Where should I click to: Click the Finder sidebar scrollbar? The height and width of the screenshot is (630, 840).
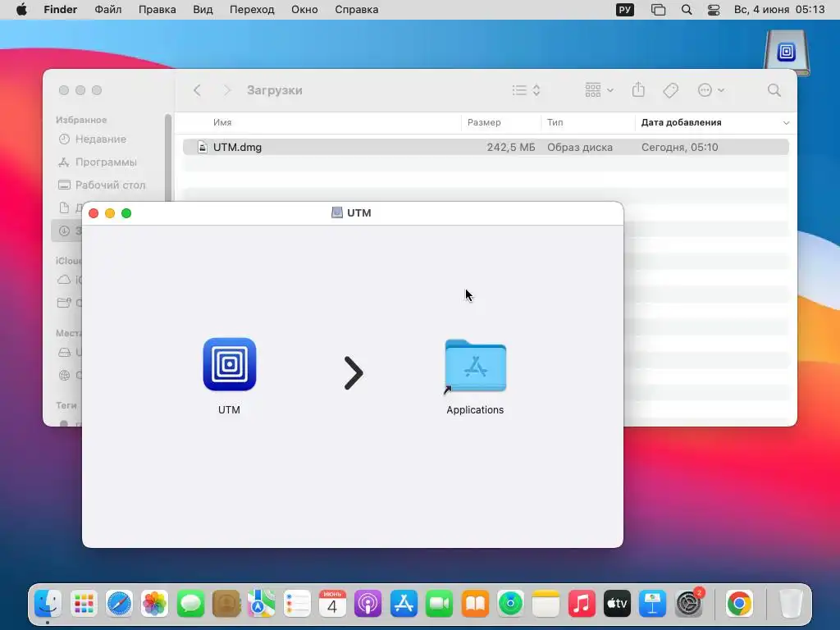coord(167,157)
